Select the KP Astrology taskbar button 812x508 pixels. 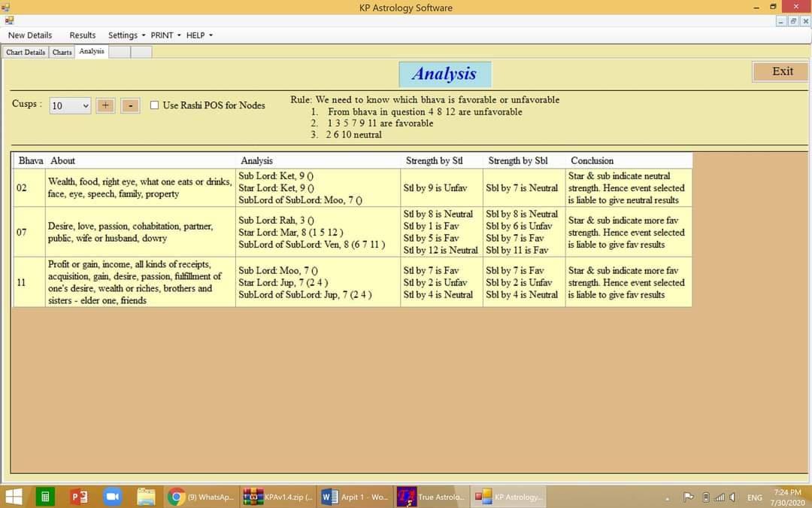click(510, 497)
